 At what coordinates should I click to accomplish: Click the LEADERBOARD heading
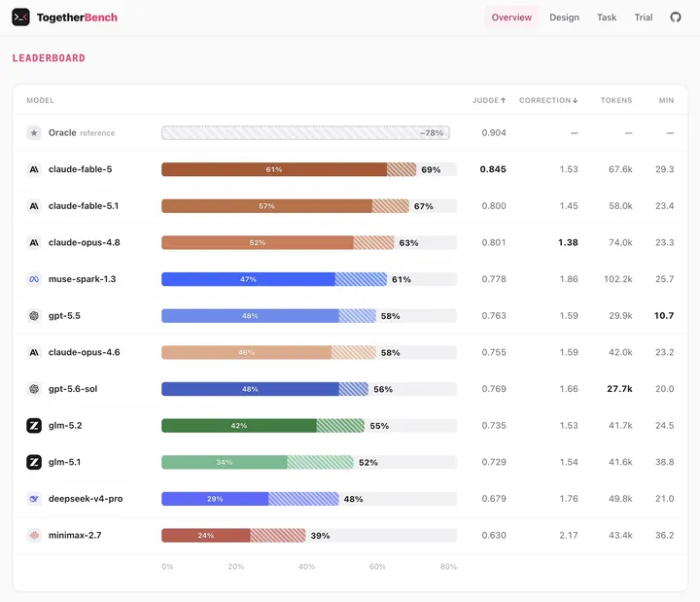(x=49, y=58)
